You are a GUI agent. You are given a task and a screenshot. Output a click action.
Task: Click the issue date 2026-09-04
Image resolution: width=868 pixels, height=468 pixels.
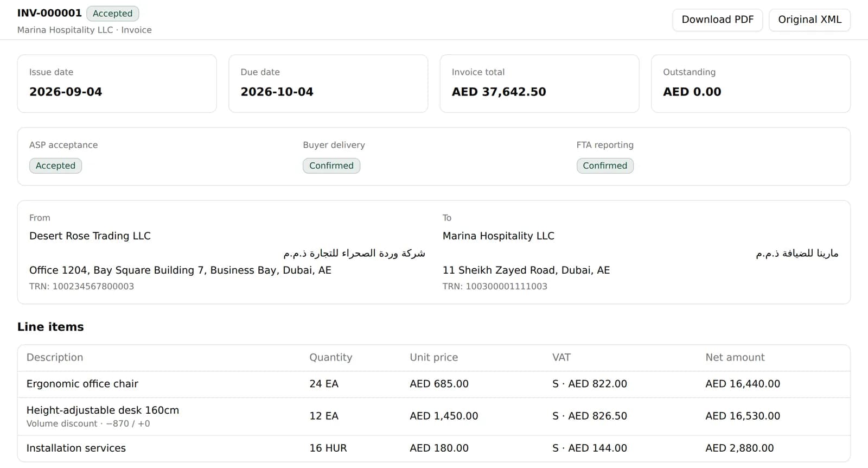66,92
